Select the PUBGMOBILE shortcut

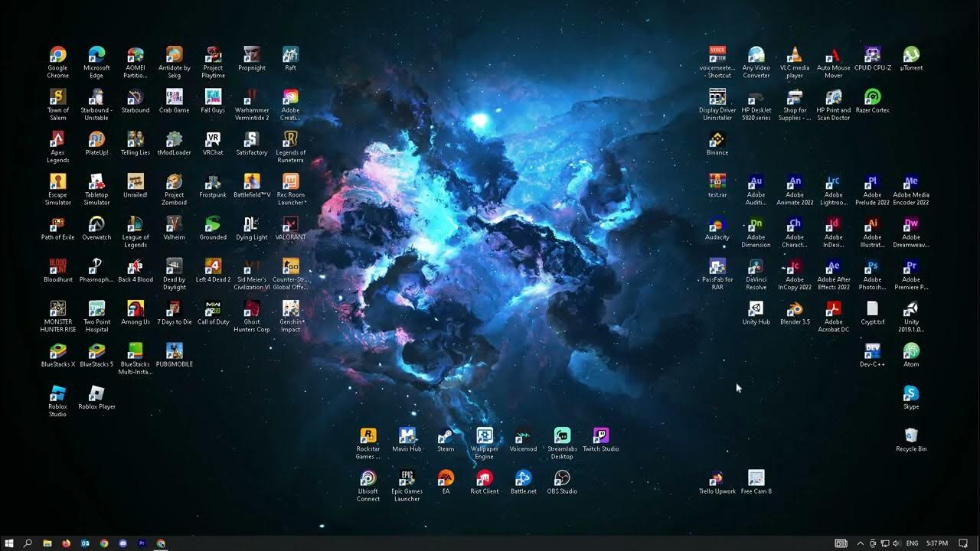(x=174, y=354)
